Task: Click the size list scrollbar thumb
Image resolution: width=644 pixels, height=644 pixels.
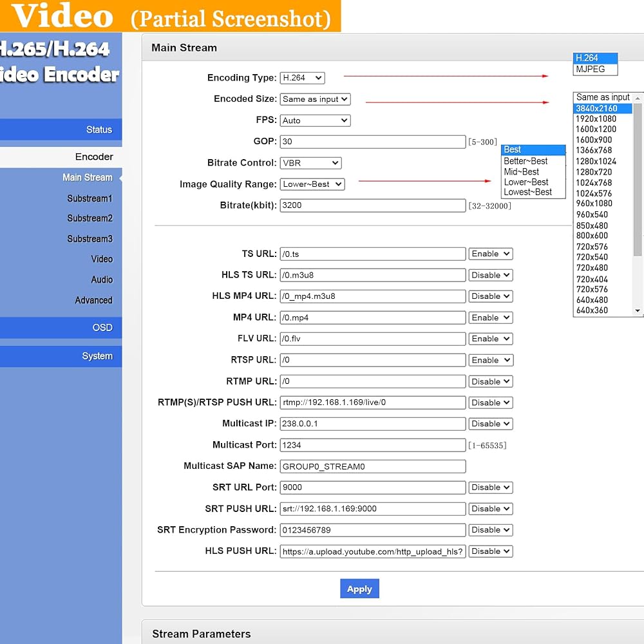Action: pyautogui.click(x=638, y=180)
